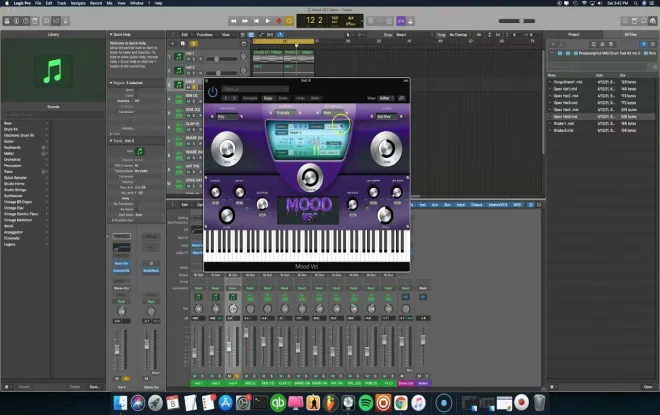Select Open Hat5.mid in file browser
This screenshot has width=660, height=415.
pos(565,117)
